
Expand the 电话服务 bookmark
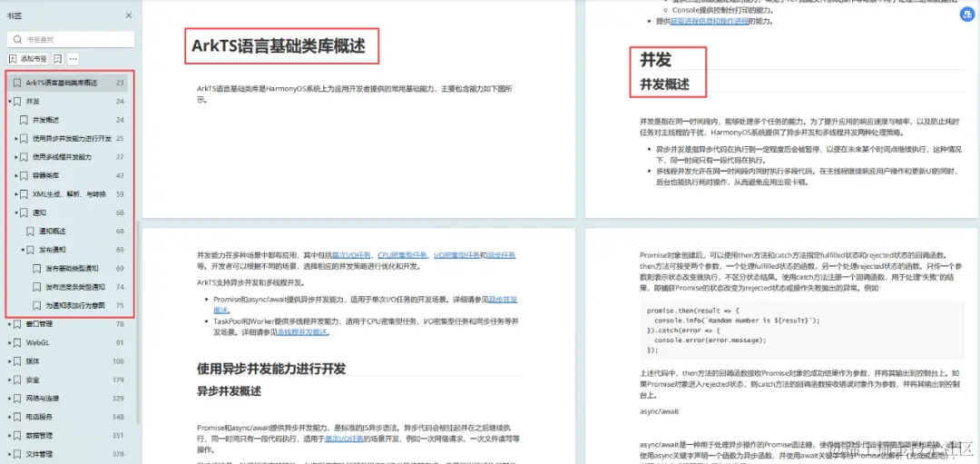pos(9,417)
